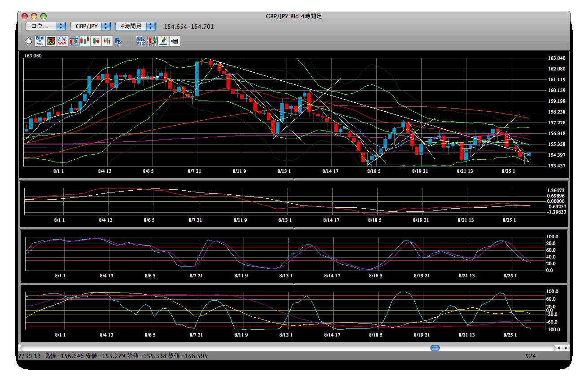The height and width of the screenshot is (385, 588).
Task: Click the horizontal scrollbar blue thumb
Action: pyautogui.click(x=435, y=348)
